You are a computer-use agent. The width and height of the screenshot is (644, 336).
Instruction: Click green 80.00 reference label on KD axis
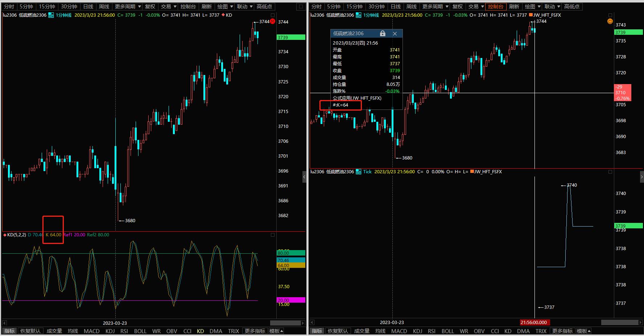point(291,253)
